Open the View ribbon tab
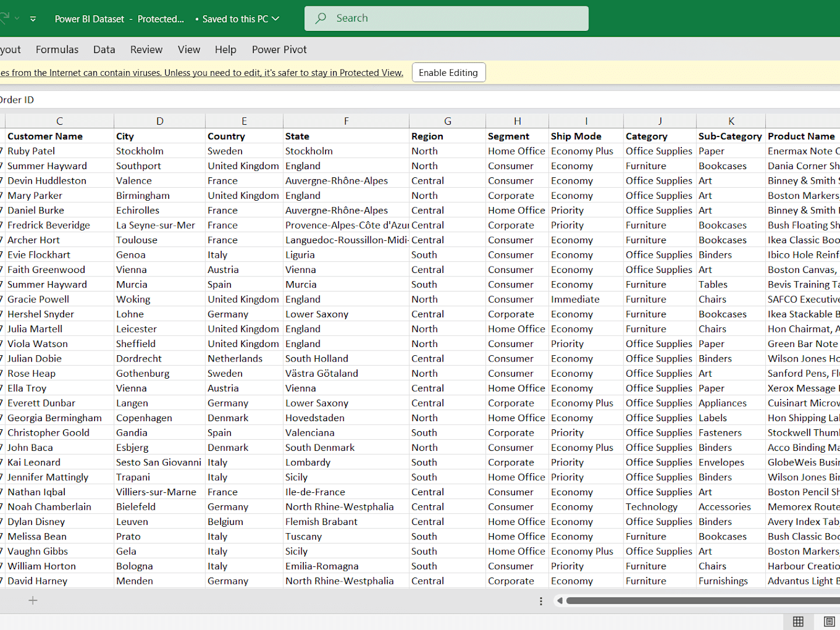Image resolution: width=840 pixels, height=630 pixels. click(x=189, y=50)
